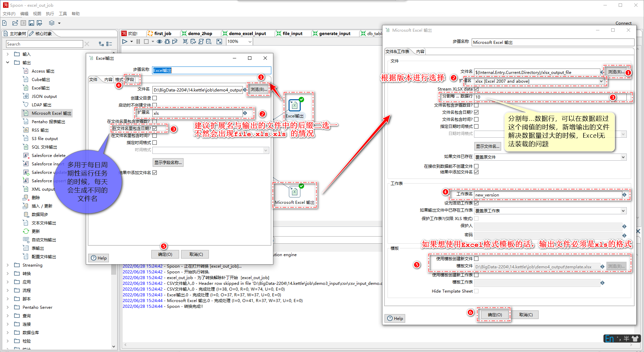
Task: Insert variable for 扩展名 xls field
Action: click(x=245, y=113)
